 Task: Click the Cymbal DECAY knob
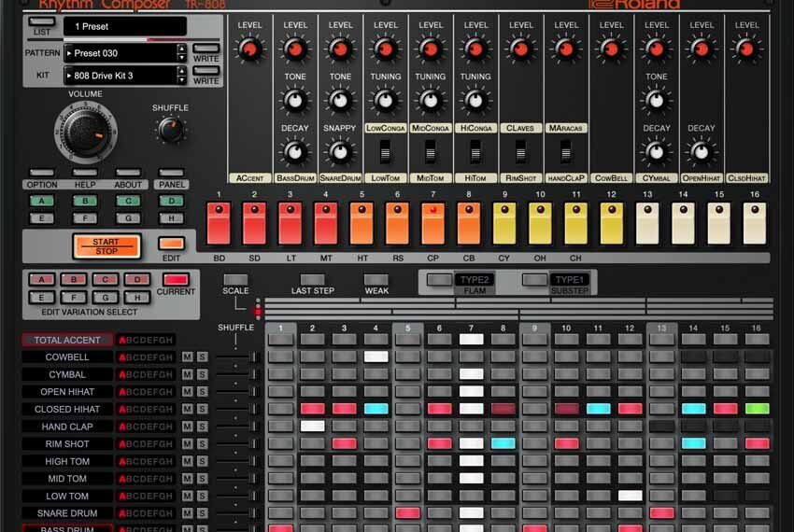click(656, 152)
